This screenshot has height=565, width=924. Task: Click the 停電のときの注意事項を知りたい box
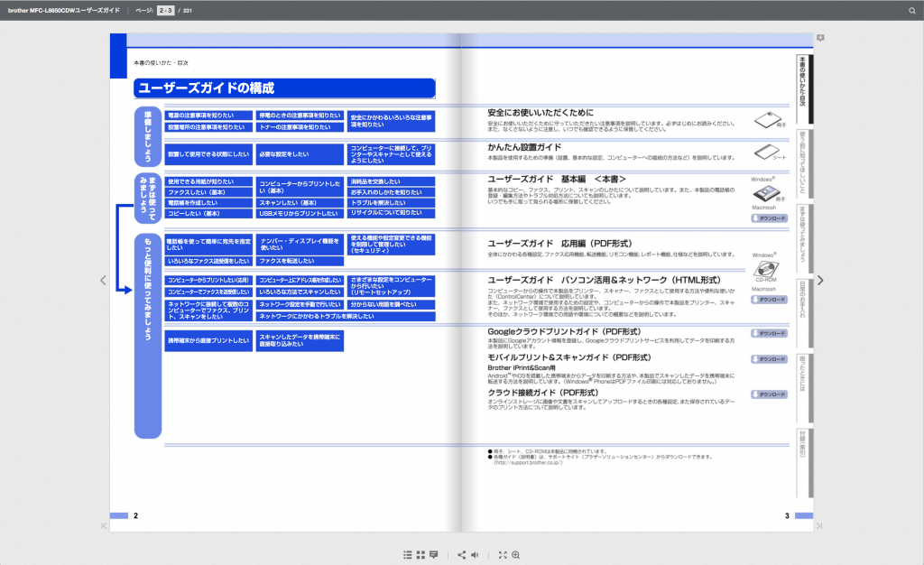pyautogui.click(x=300, y=116)
